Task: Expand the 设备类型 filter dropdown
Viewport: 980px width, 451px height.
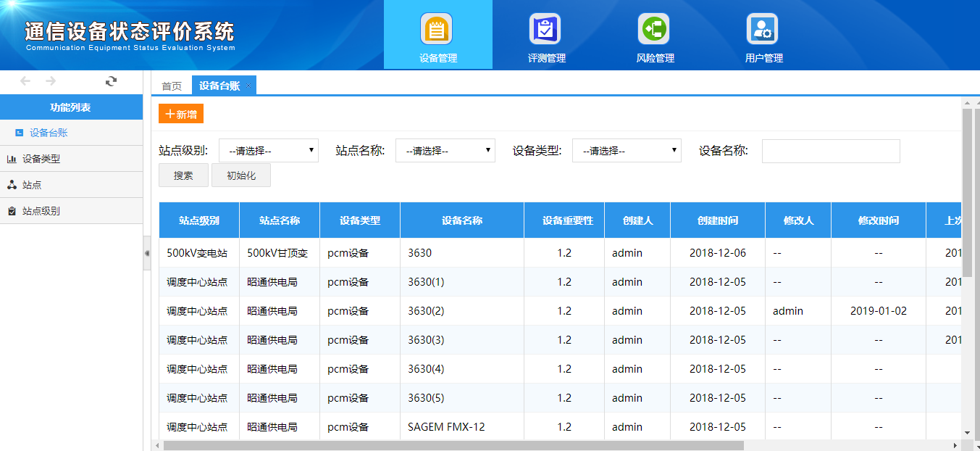Action: [x=627, y=151]
